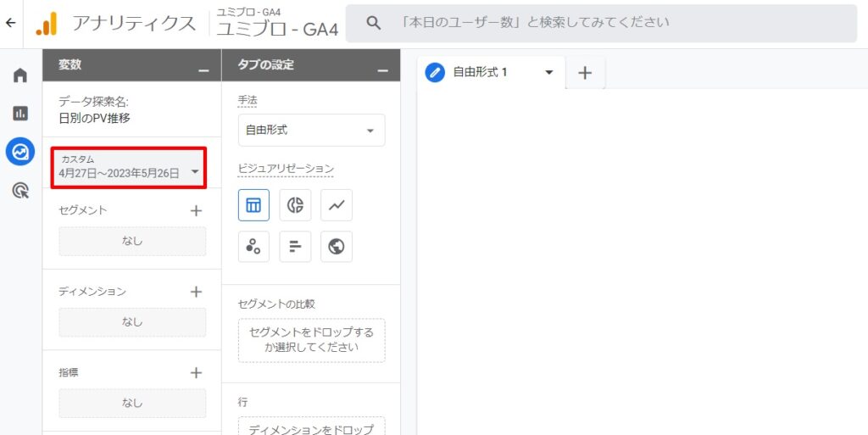Open the Advertising icon in sidebar
Image resolution: width=868 pixels, height=435 pixels.
coord(20,191)
